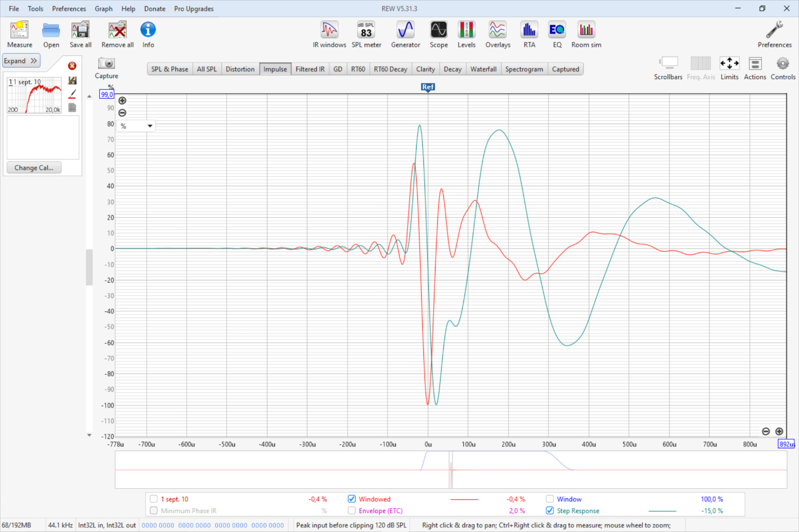Switch to the Spectrogram tab
Screen dimensions: 799x532
[523, 69]
